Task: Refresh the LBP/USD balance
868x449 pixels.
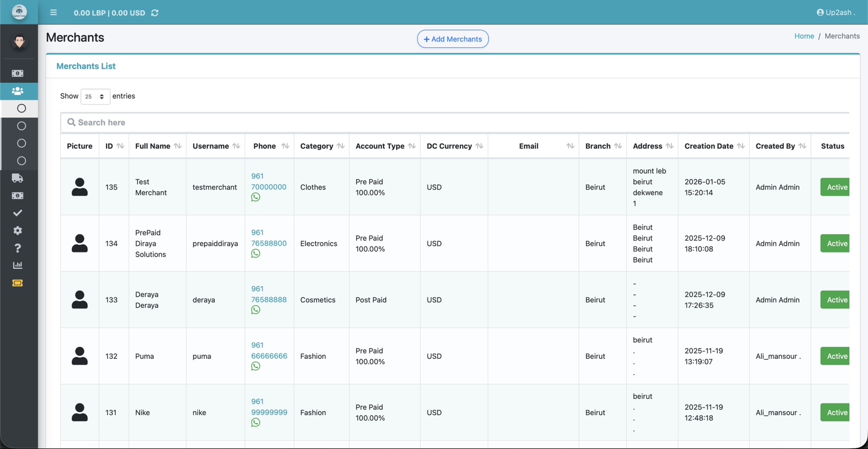Action: click(x=155, y=12)
